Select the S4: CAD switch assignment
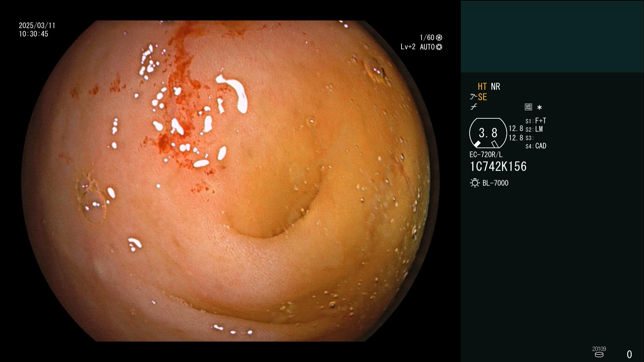Image resolution: width=644 pixels, height=362 pixels. pyautogui.click(x=536, y=146)
